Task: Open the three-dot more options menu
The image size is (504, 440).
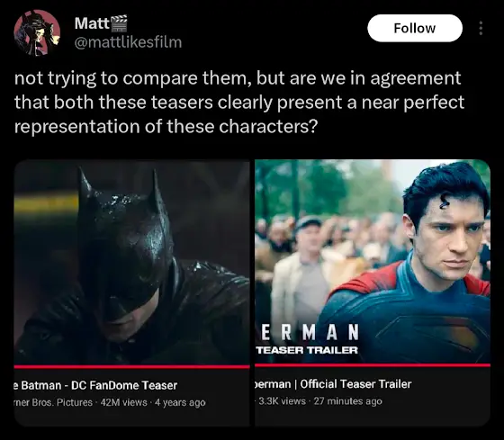Action: click(481, 28)
